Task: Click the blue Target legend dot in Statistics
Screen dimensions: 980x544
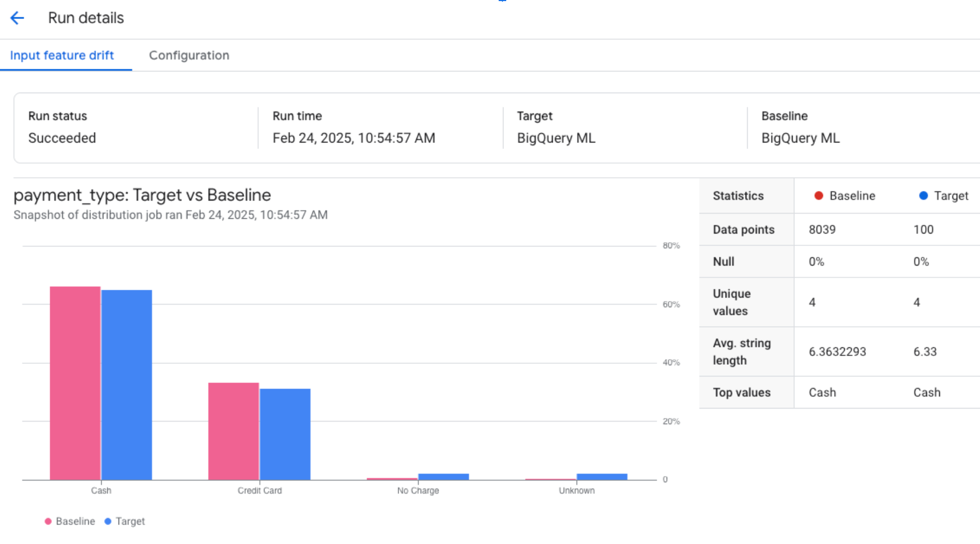Action: coord(924,196)
